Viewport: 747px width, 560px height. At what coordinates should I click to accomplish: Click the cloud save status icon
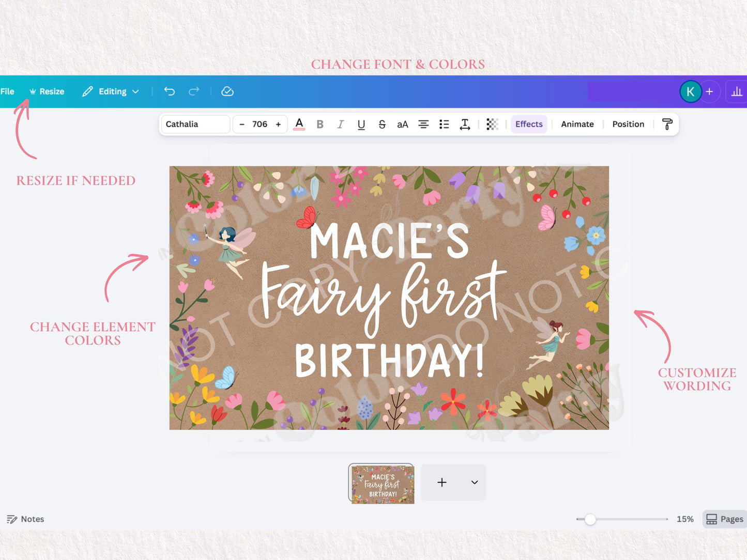coord(227,91)
